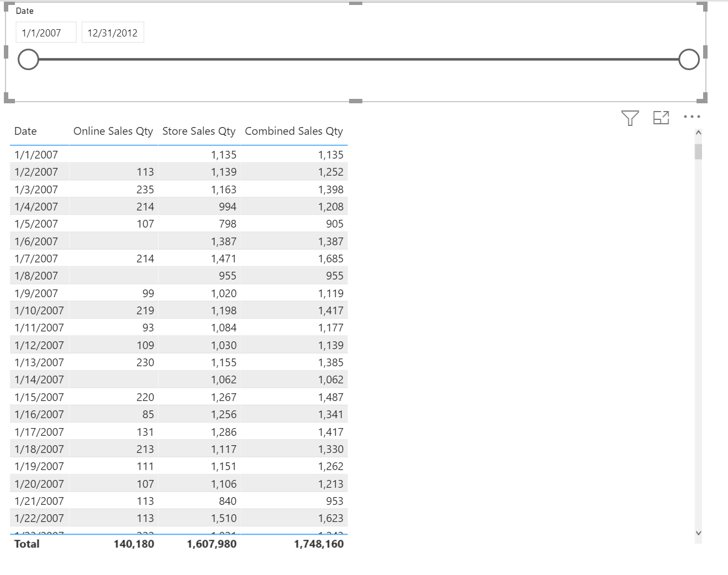Screen dimensions: 728x575
Task: Click Store Sales Qty value 994
Action: [x=228, y=207]
